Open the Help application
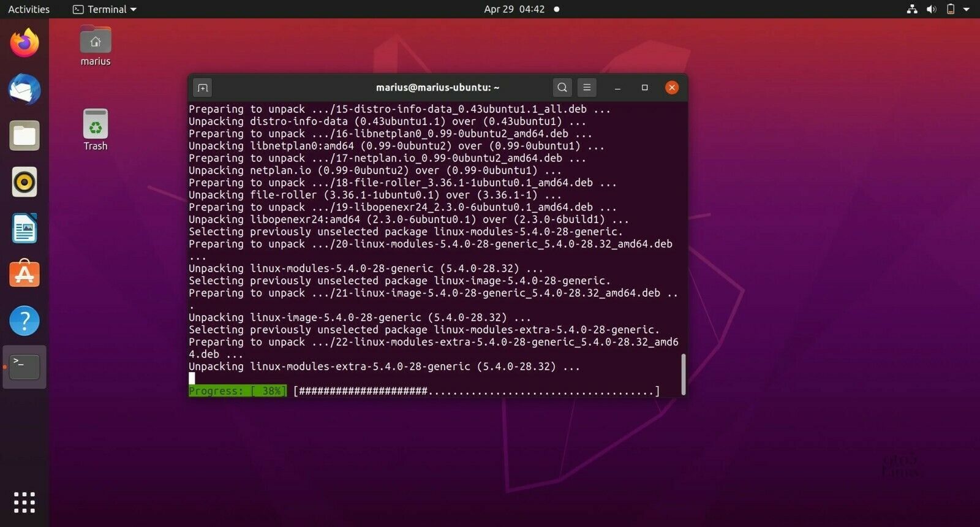980x527 pixels. tap(24, 320)
